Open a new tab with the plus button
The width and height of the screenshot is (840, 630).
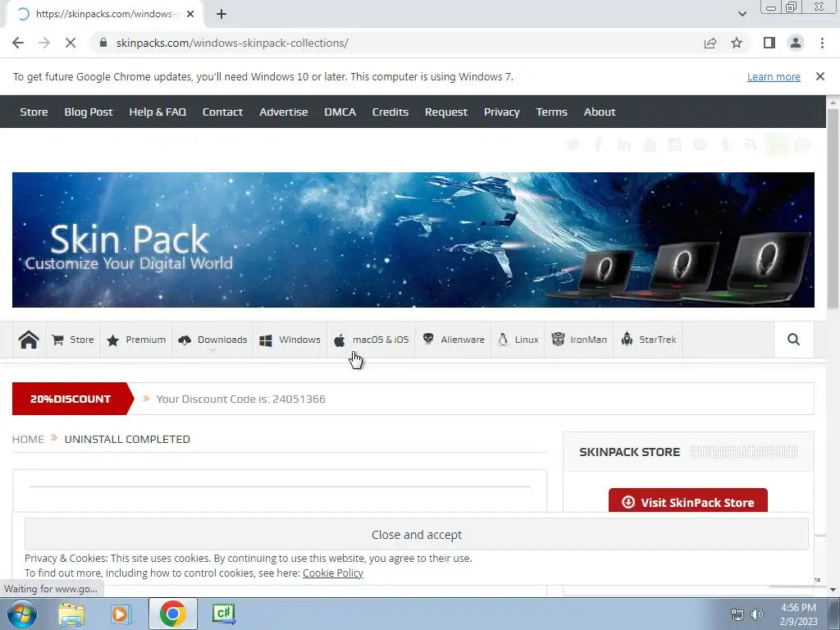tap(221, 14)
